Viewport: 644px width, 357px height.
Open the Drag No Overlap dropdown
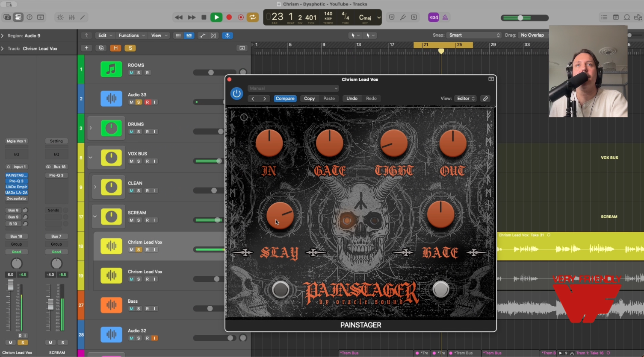pos(534,35)
